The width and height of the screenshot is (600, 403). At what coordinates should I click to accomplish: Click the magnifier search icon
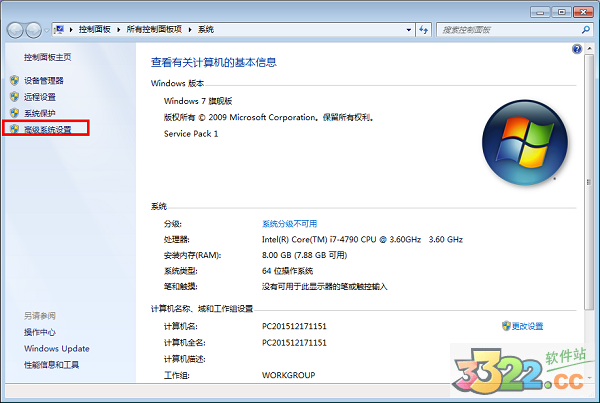[585, 29]
